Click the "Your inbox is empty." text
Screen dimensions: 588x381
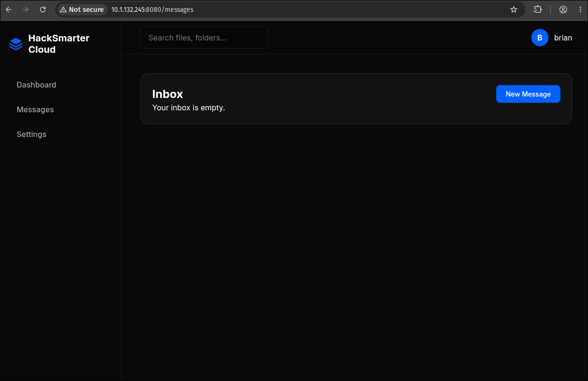(188, 108)
